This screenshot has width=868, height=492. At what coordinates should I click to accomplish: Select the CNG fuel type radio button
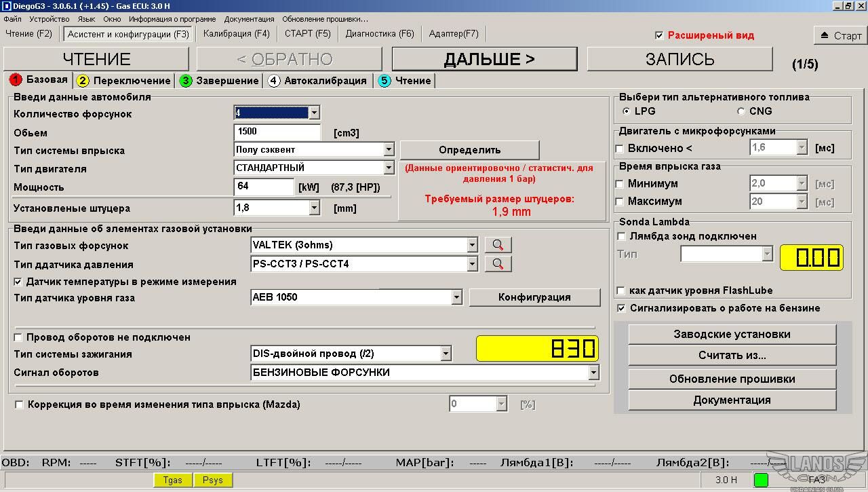[741, 111]
